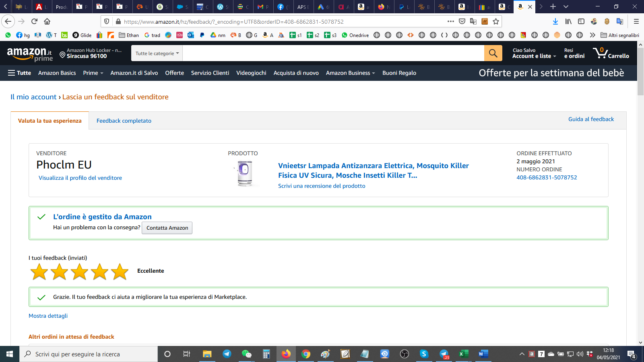The image size is (644, 362).
Task: Expand the Tutte le categorie dropdown
Action: click(157, 53)
